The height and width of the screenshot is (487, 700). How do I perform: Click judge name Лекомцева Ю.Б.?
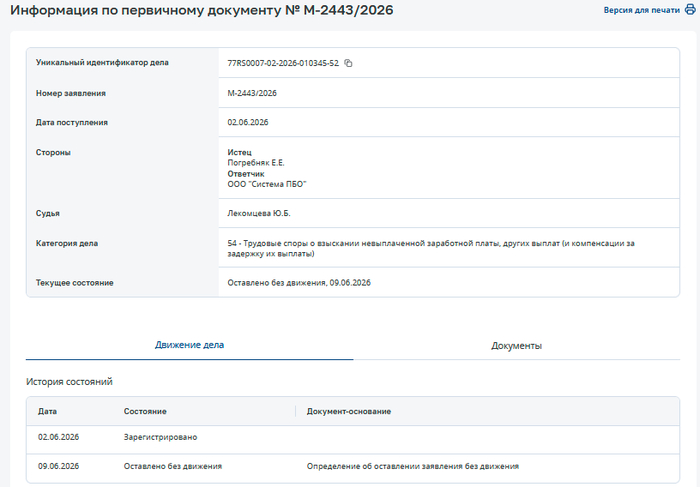click(x=258, y=213)
